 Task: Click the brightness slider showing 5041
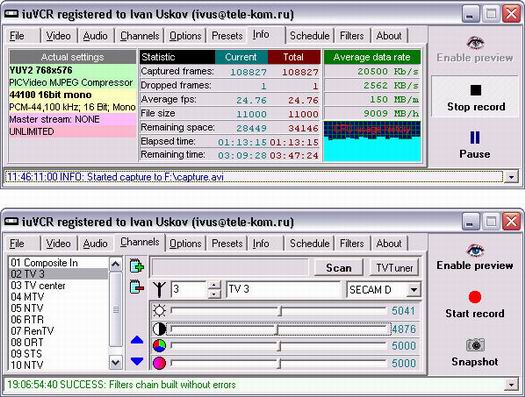tap(279, 311)
